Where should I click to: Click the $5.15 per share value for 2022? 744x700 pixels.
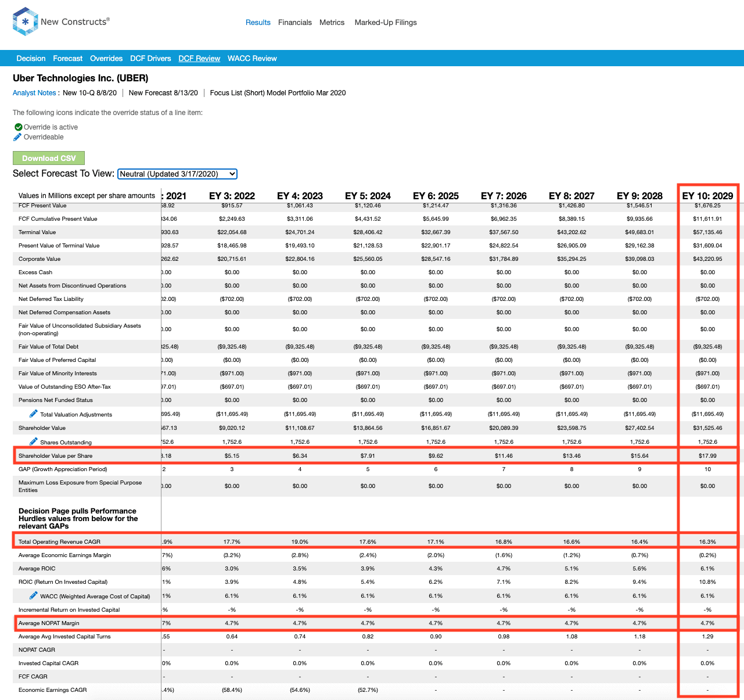coord(232,456)
